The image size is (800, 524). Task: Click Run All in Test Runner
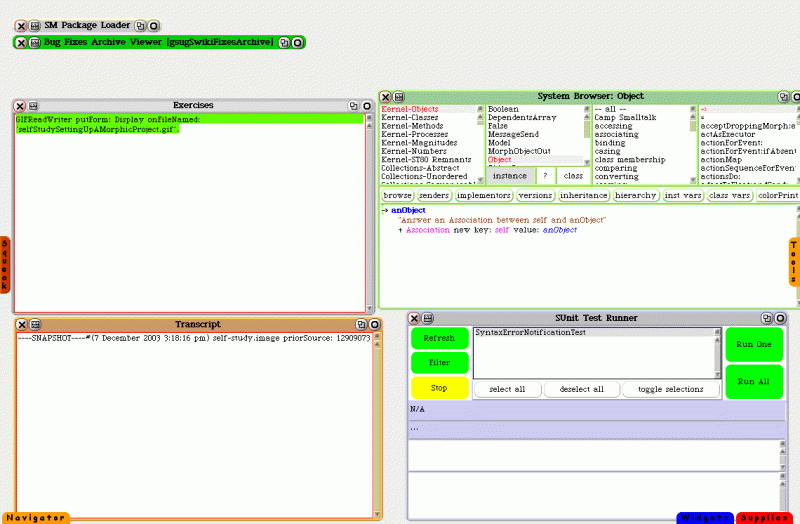754,382
